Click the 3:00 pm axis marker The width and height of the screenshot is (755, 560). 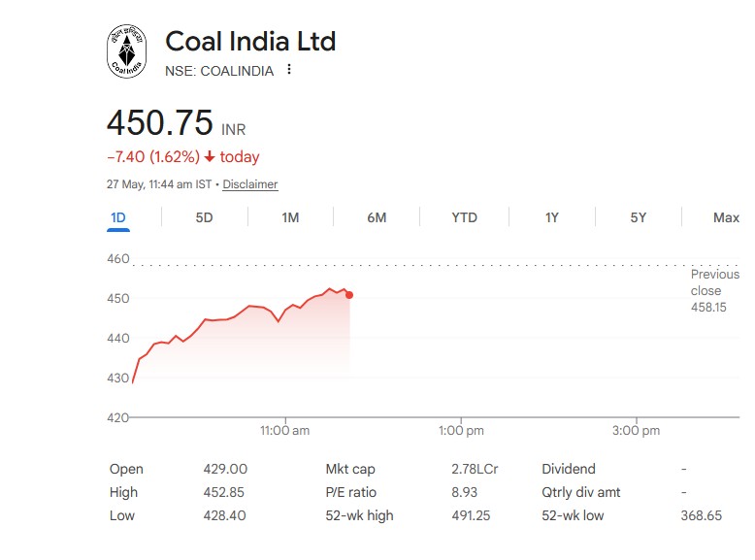point(636,431)
